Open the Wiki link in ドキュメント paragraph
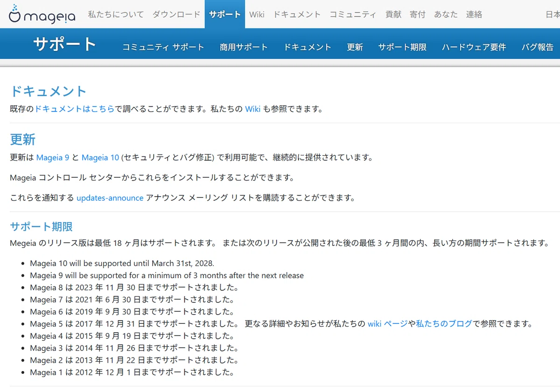The width and height of the screenshot is (560, 392). pyautogui.click(x=252, y=109)
